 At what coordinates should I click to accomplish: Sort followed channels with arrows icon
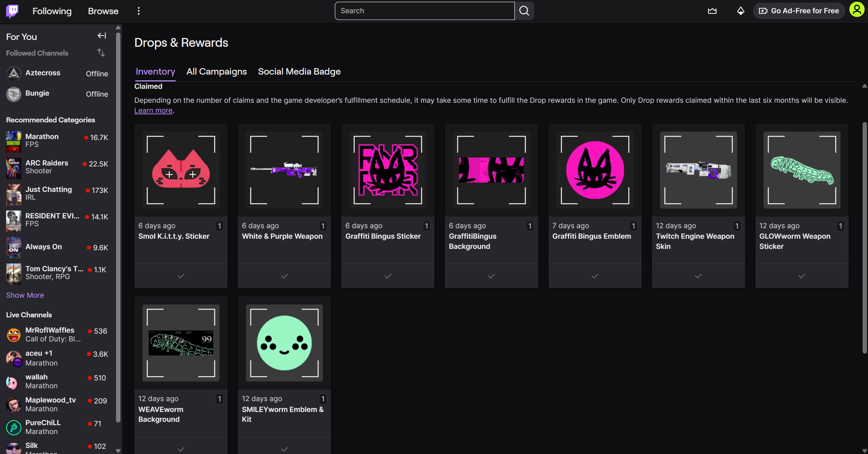[x=101, y=53]
